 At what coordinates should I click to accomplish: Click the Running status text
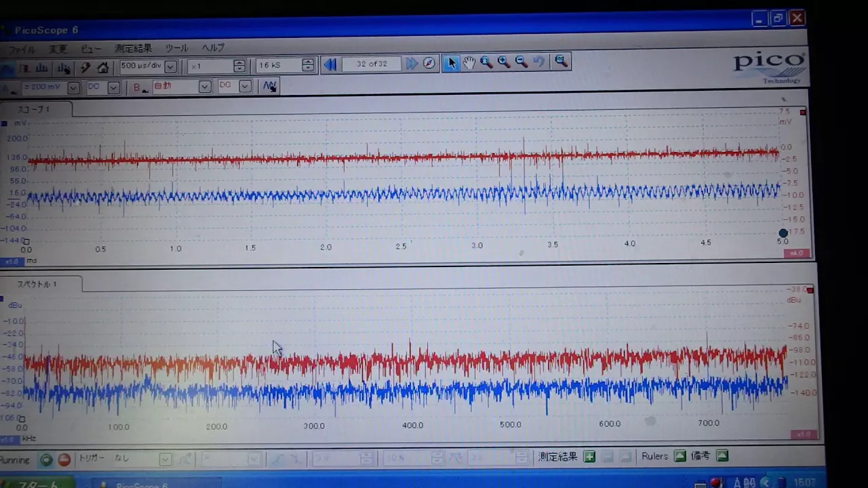point(15,460)
